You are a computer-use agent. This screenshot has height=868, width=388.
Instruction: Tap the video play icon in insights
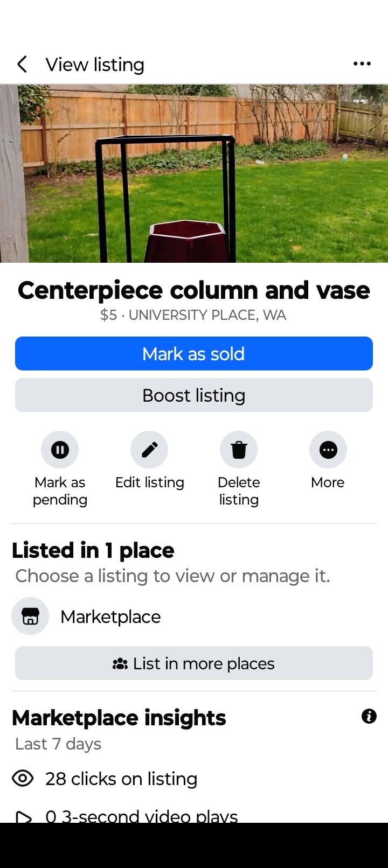click(x=23, y=817)
